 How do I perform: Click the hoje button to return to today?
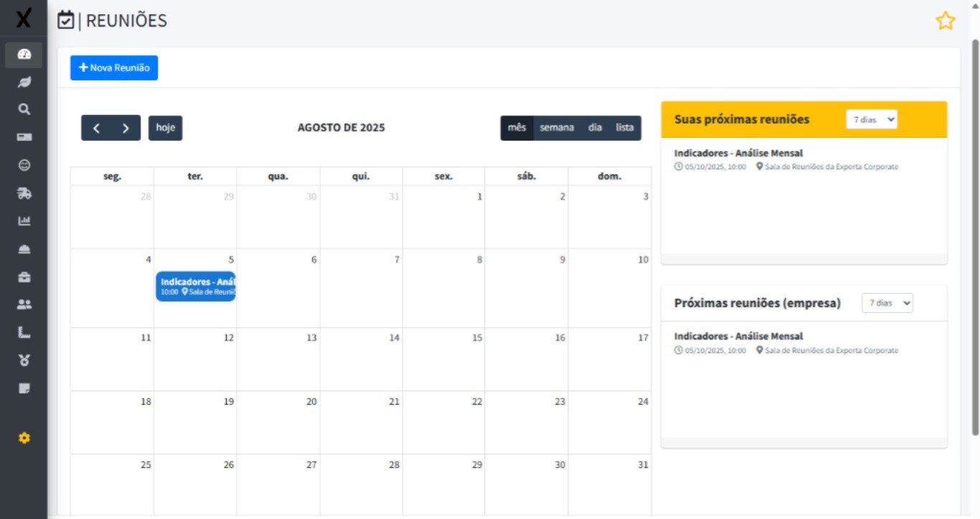165,128
